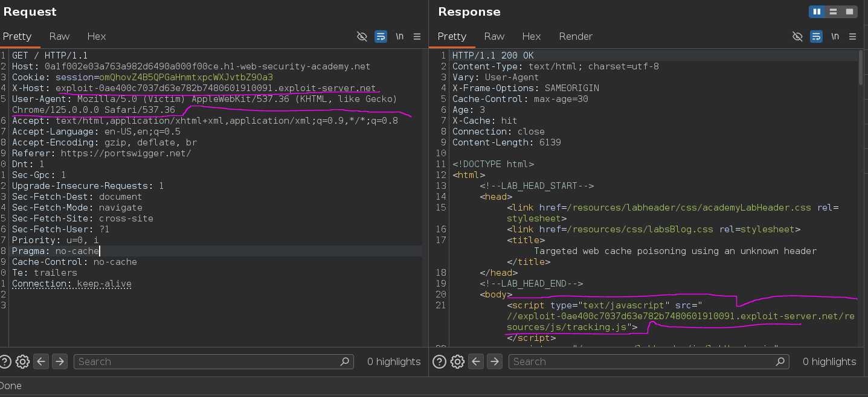Click the Host header line
This screenshot has width=868, height=397.
pyautogui.click(x=191, y=66)
